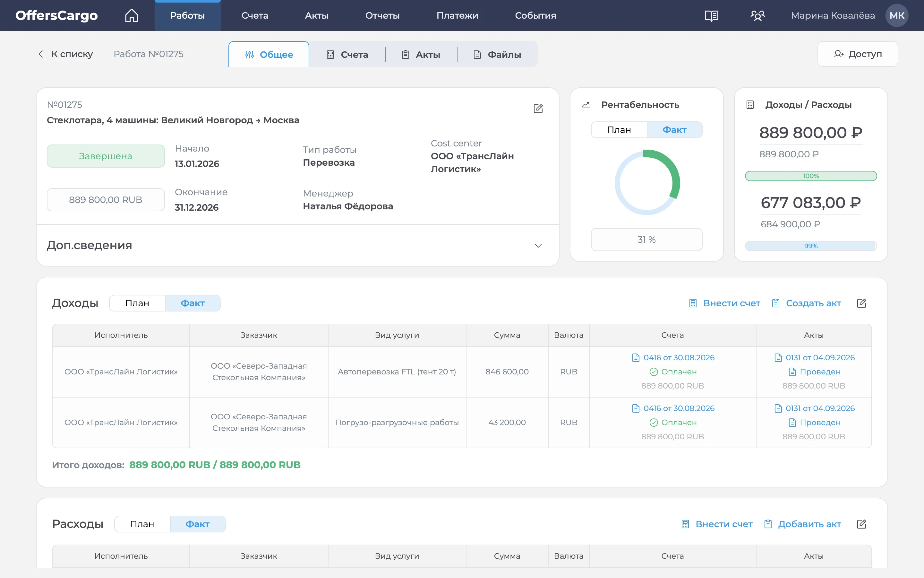Viewport: 924px width, 578px height.
Task: Click the Рентабельность chart icon
Action: click(586, 105)
